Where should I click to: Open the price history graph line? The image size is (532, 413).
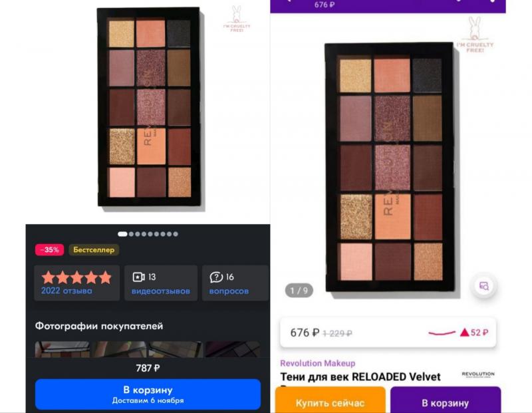[442, 333]
